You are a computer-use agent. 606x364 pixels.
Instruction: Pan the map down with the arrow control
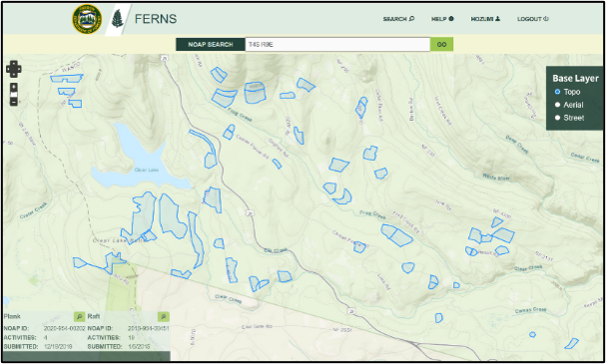14,75
